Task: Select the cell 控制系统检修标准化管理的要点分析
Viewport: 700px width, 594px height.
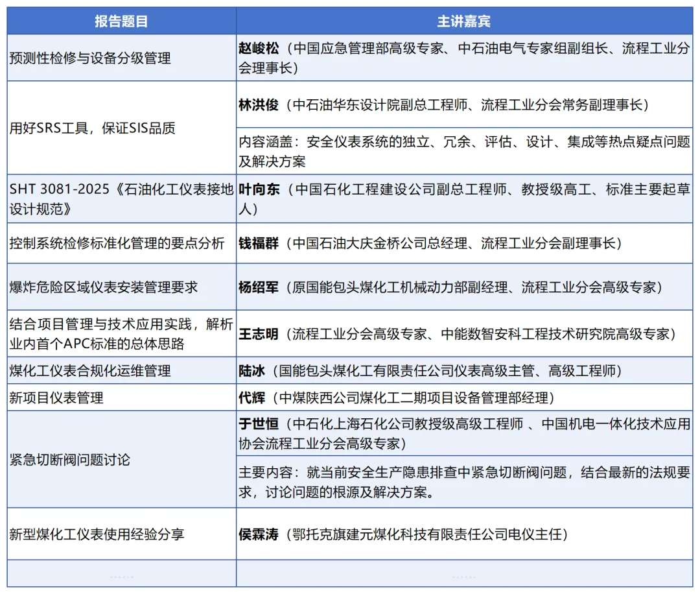Action: point(121,243)
